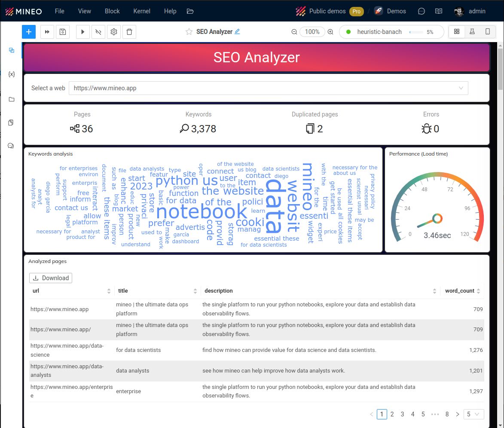Open heuristic-banach kernel status selector
504x428 pixels.
click(x=391, y=32)
